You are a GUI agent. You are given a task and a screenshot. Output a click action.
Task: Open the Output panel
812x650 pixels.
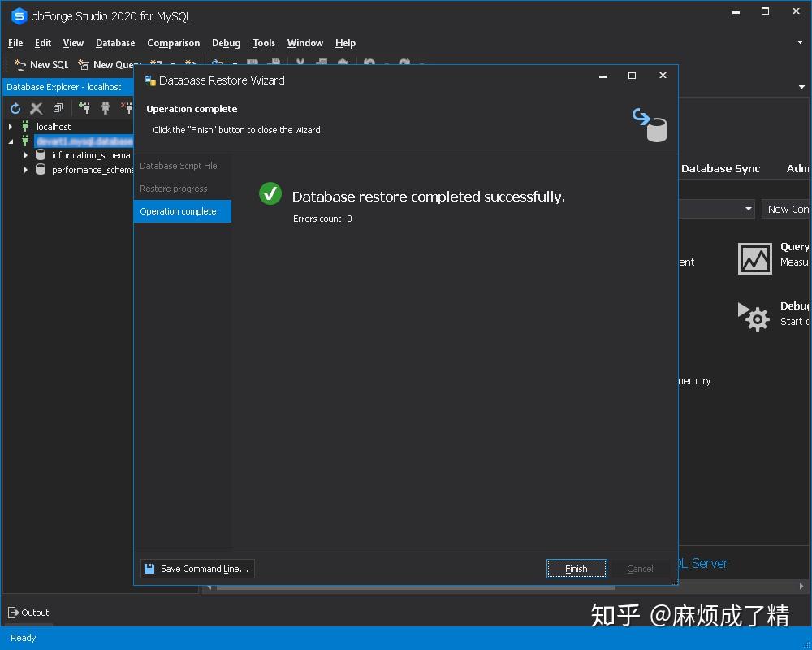click(28, 613)
